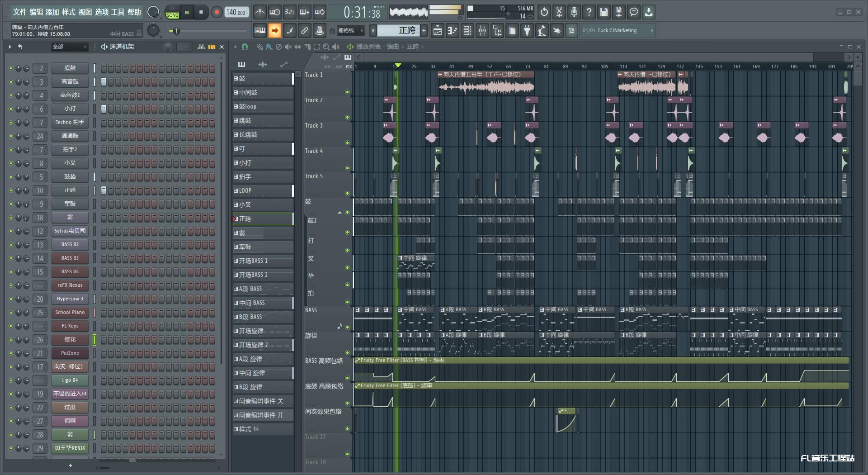
Task: Click the 编曲 breadcrumb in playlist title
Action: 393,47
